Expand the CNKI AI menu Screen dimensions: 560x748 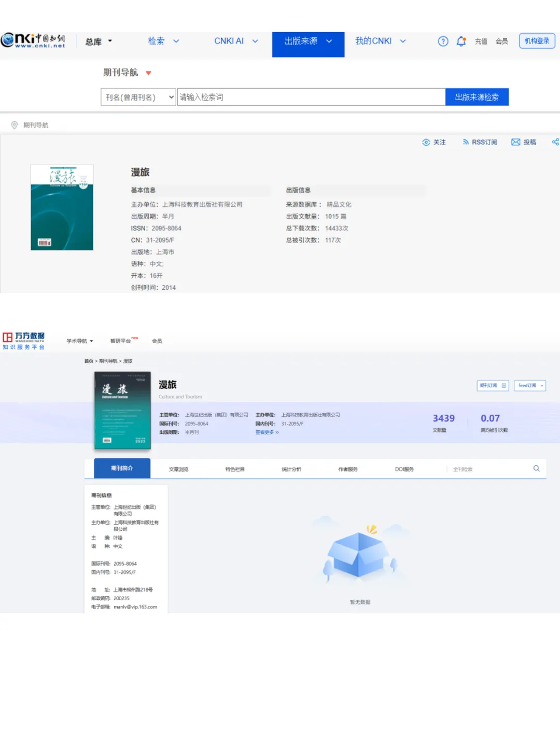(x=236, y=41)
